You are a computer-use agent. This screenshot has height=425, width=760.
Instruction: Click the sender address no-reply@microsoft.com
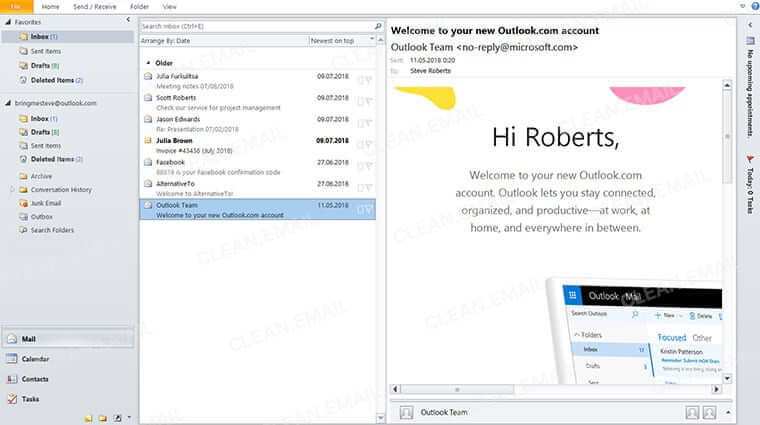click(x=517, y=47)
